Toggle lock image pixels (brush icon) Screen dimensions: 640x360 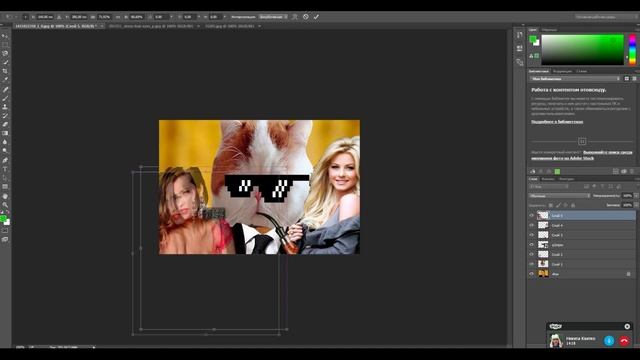click(x=558, y=205)
